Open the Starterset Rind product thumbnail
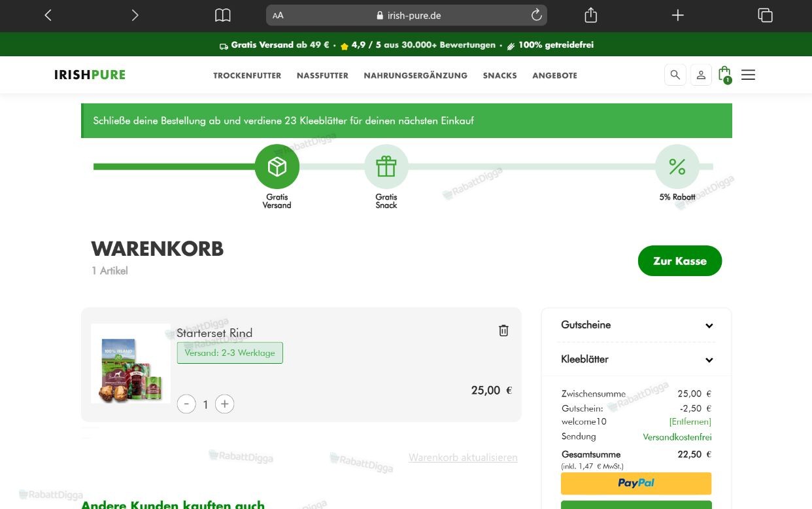812x509 pixels. 131,363
